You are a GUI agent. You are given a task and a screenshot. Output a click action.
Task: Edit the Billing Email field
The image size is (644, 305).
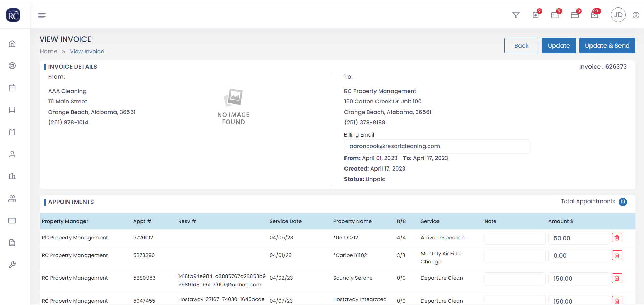pos(436,146)
